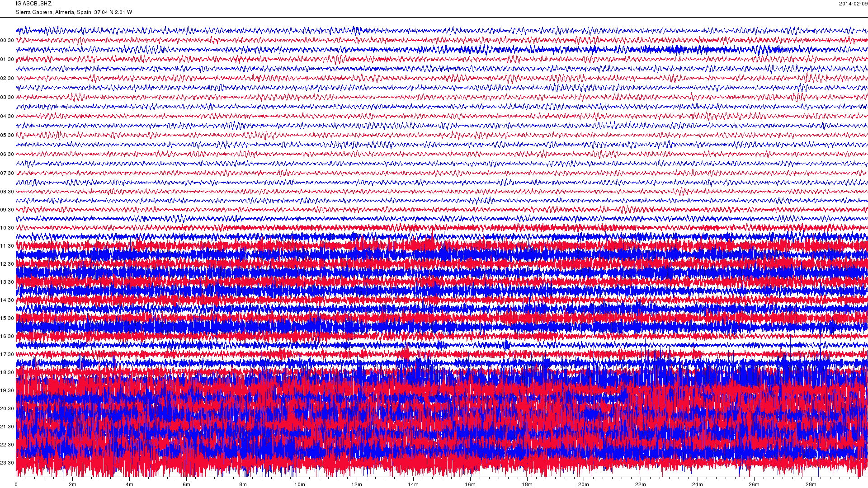Select the 10:30 time row label
Screen dimensions: 868x488
click(x=7, y=228)
